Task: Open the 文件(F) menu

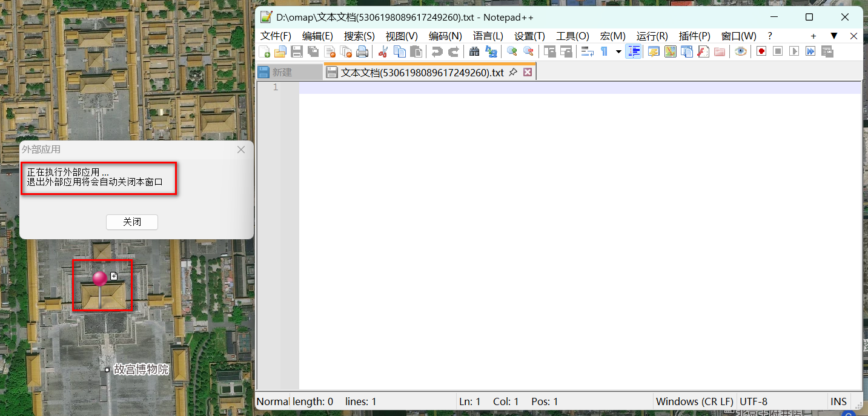Action: 276,36
